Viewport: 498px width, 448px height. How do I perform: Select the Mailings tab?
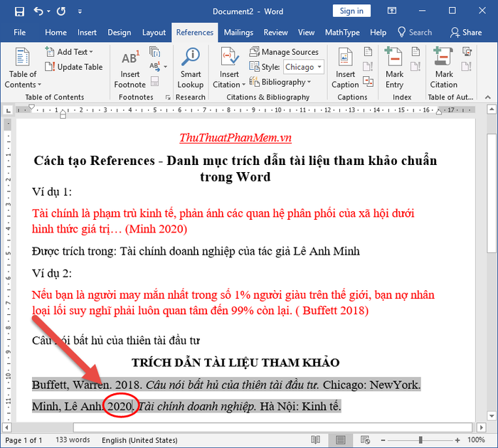(x=238, y=33)
